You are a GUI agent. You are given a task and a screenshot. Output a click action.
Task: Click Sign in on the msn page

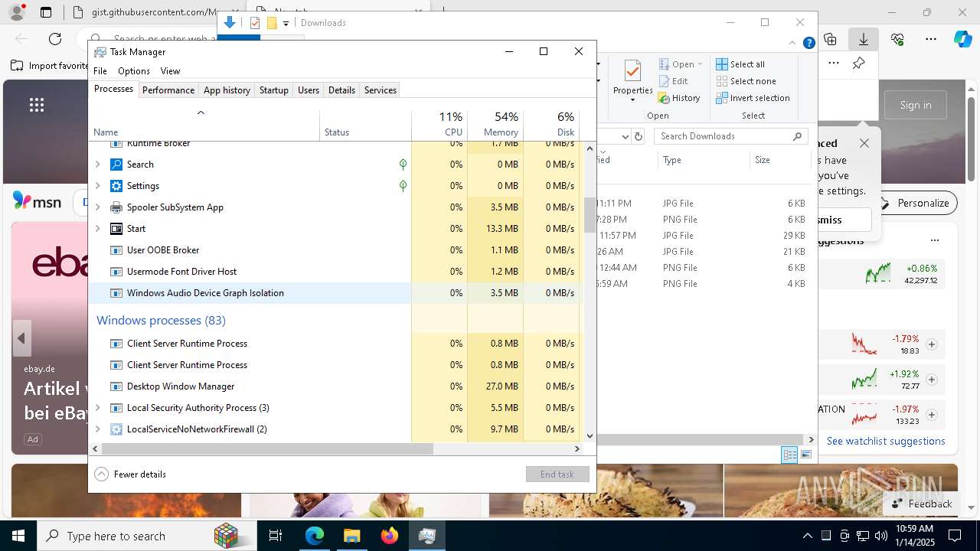point(916,105)
